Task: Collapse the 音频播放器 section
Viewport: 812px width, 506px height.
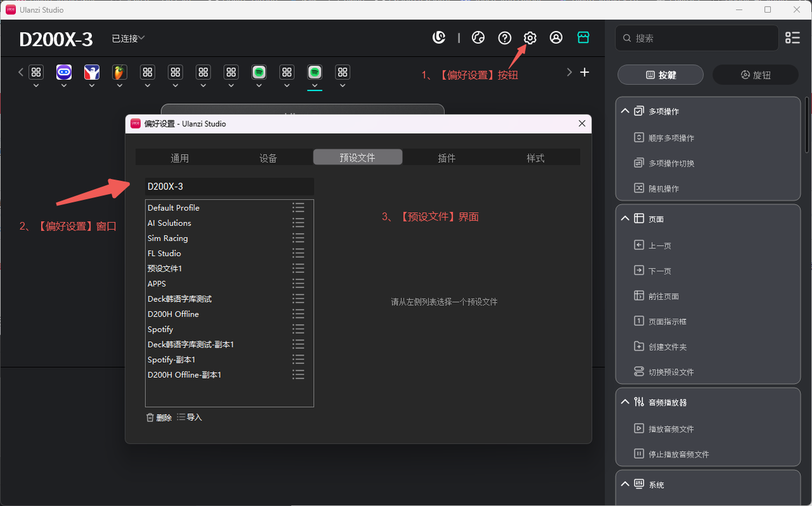Action: pos(625,402)
